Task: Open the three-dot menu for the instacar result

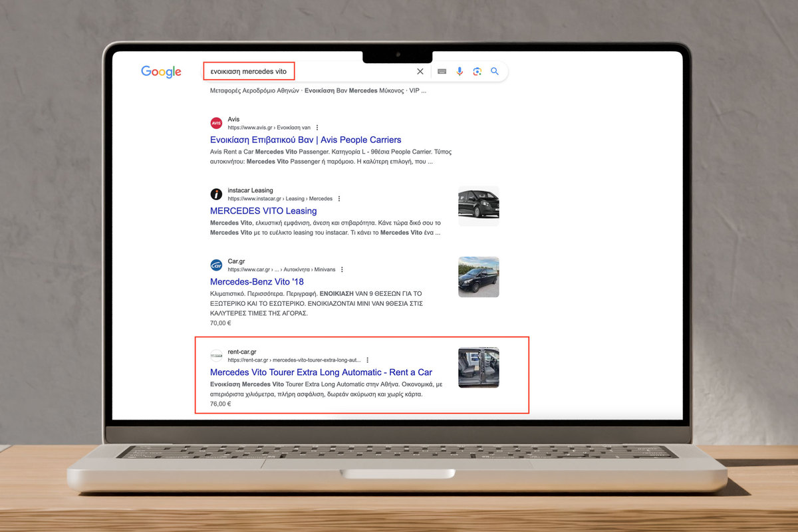Action: point(339,199)
